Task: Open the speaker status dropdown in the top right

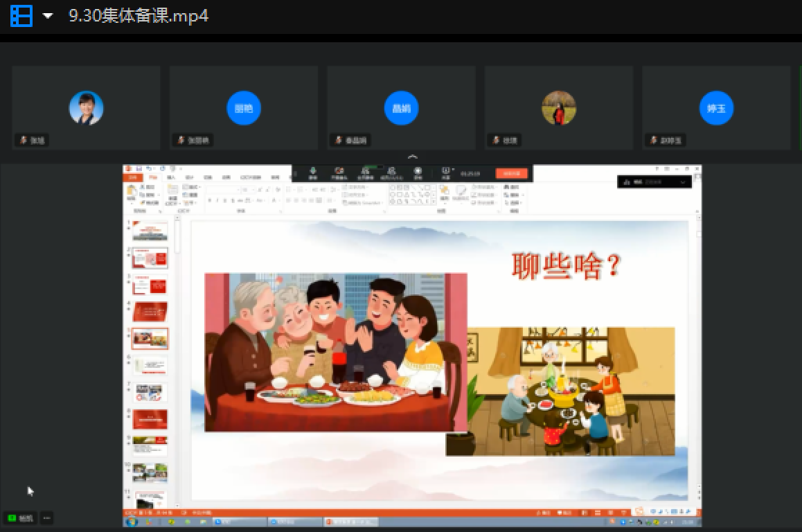Action: point(654,181)
